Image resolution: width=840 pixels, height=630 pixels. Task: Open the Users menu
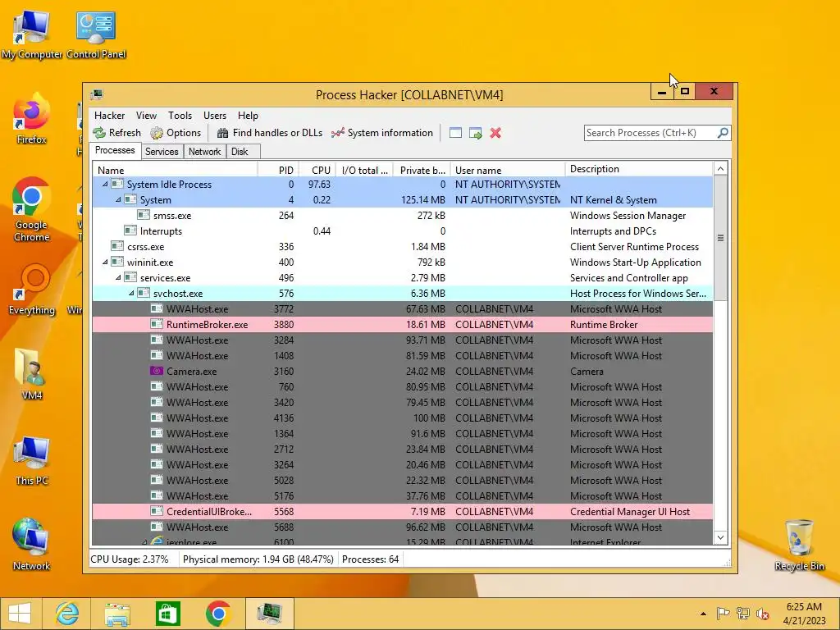click(215, 115)
